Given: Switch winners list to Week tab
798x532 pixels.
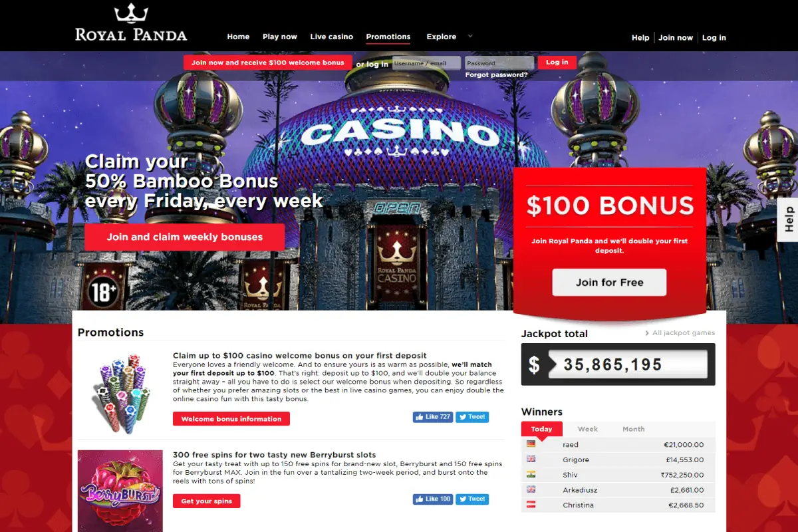Looking at the screenshot, I should tap(588, 429).
